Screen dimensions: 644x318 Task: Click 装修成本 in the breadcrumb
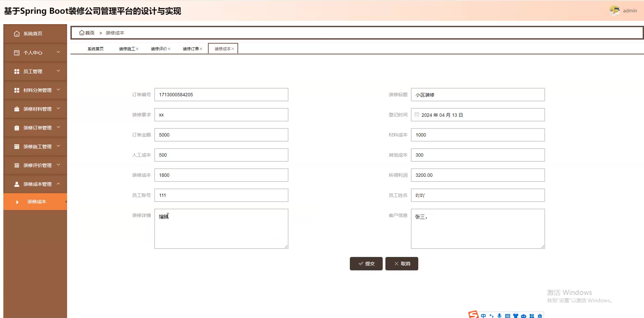coord(115,33)
